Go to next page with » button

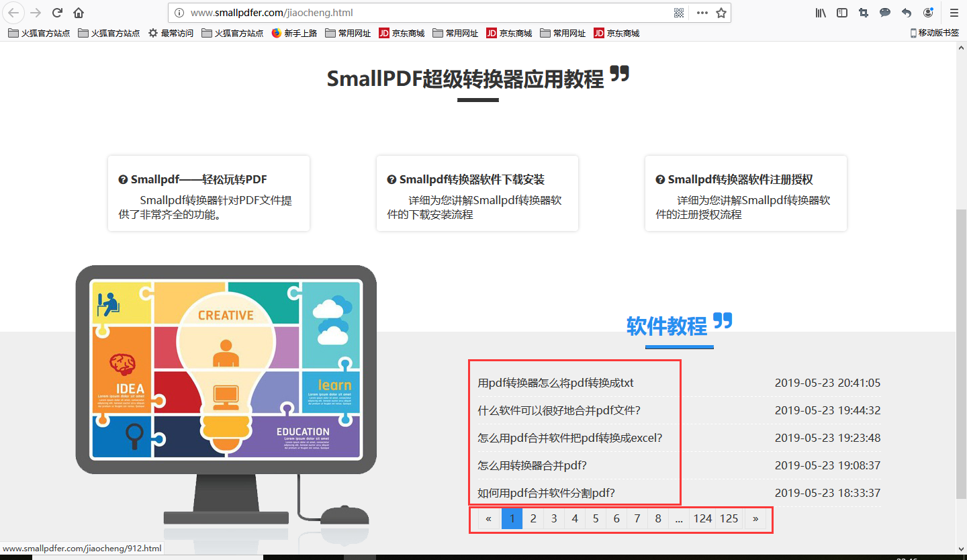[755, 518]
